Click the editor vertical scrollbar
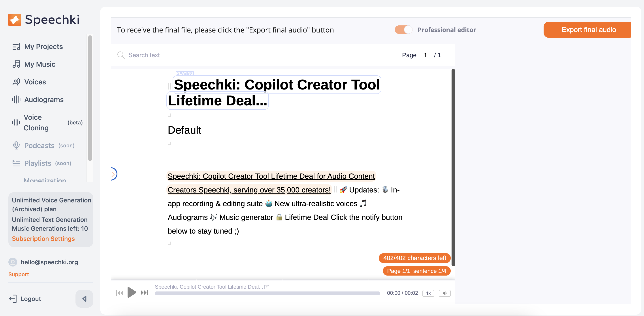The height and width of the screenshot is (316, 644). tap(453, 168)
